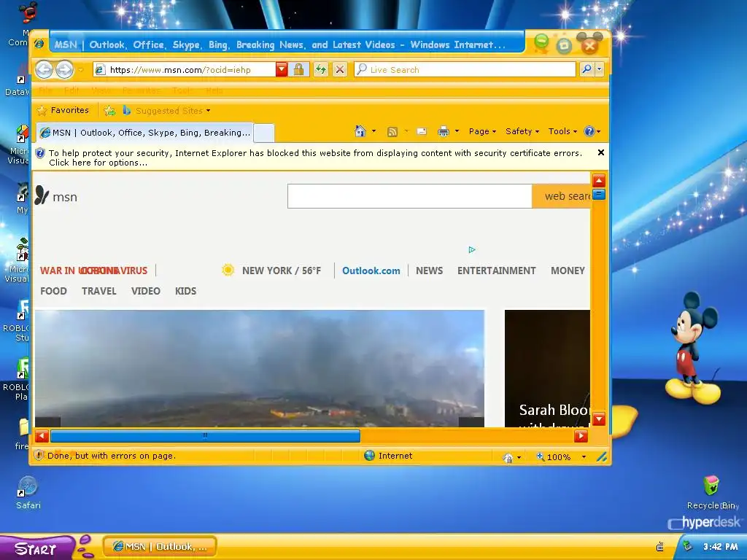Open Suggested Sites dropdown
The height and width of the screenshot is (560, 747).
pyautogui.click(x=166, y=111)
